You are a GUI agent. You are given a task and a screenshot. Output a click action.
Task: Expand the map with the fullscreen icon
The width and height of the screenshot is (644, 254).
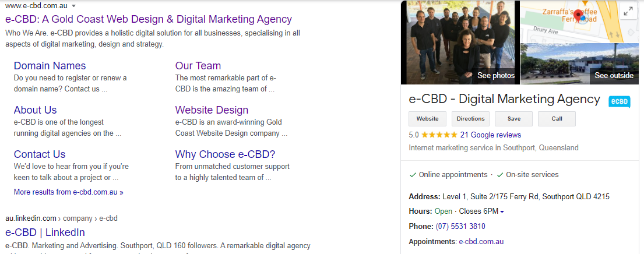[628, 11]
